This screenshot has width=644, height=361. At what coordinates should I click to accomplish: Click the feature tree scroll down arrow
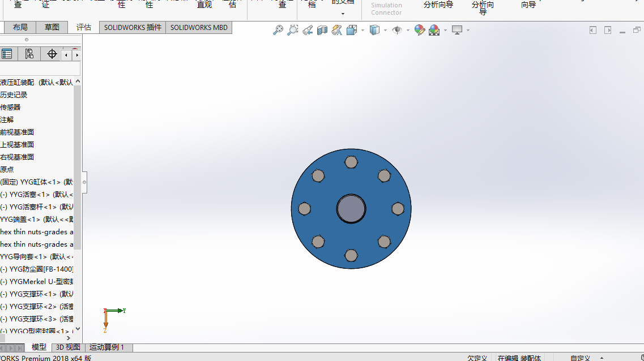[x=78, y=329]
